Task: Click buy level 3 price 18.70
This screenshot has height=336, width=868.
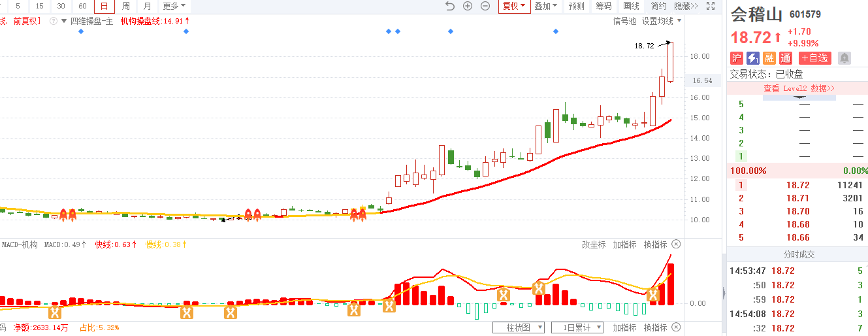Action: point(797,211)
